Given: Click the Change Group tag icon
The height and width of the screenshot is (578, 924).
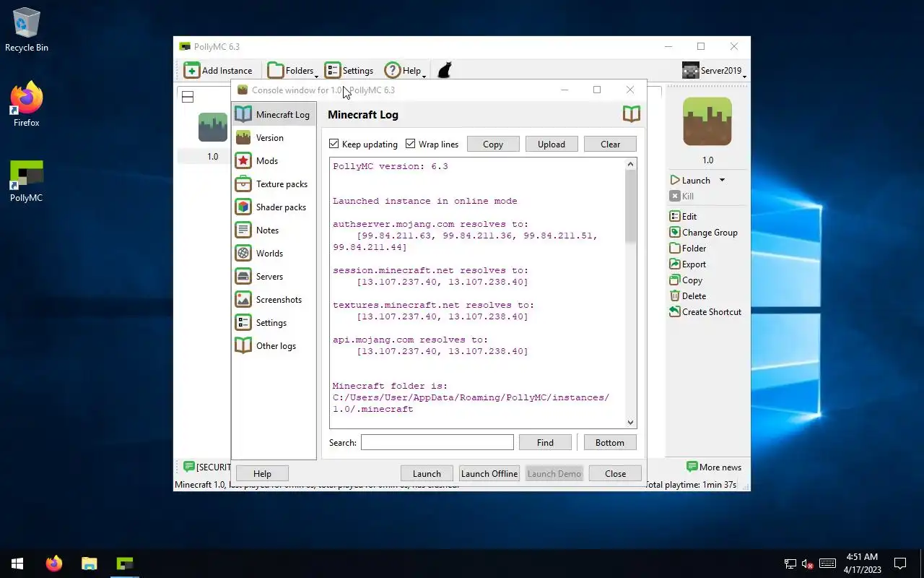Looking at the screenshot, I should click(675, 232).
